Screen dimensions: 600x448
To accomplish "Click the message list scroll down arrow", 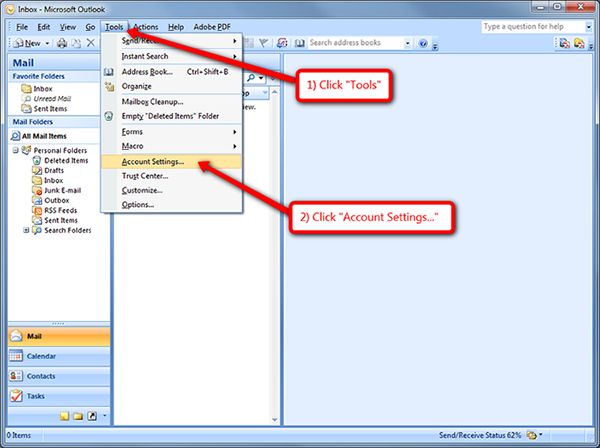I will click(x=274, y=420).
